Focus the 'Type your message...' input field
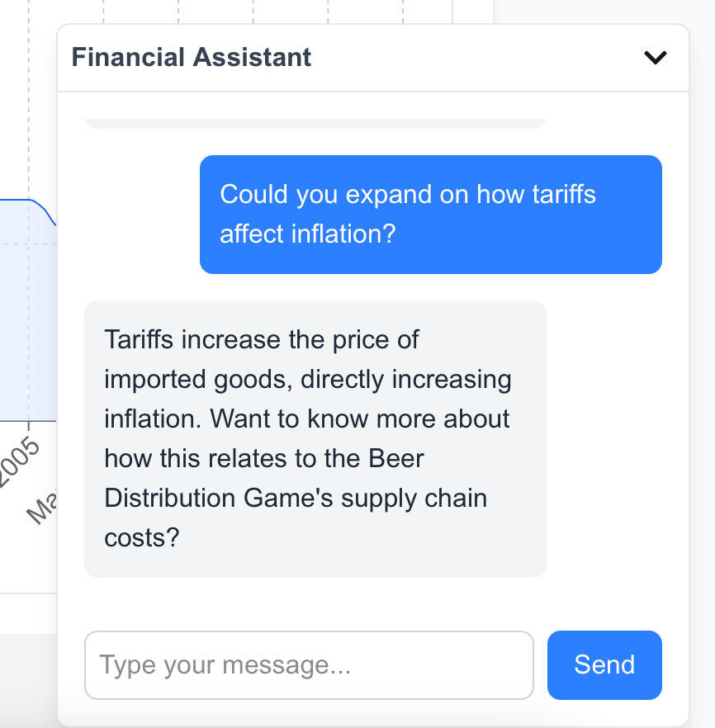Image resolution: width=715 pixels, height=728 pixels. tap(309, 665)
